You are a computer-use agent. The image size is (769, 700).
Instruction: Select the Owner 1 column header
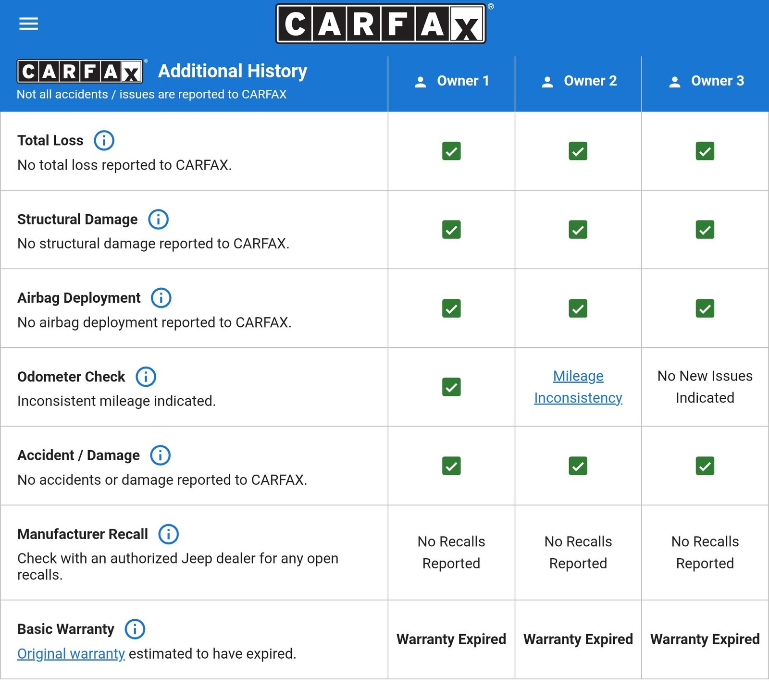click(x=451, y=81)
